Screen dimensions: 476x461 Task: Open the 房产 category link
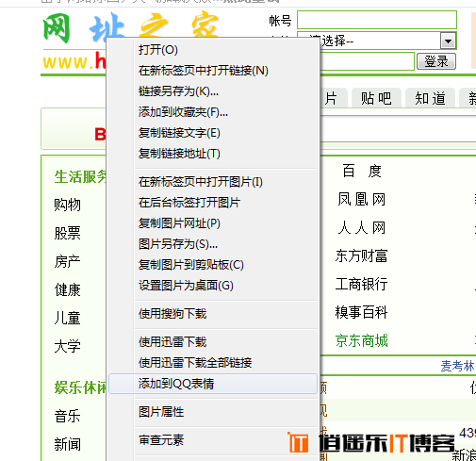pyautogui.click(x=68, y=261)
